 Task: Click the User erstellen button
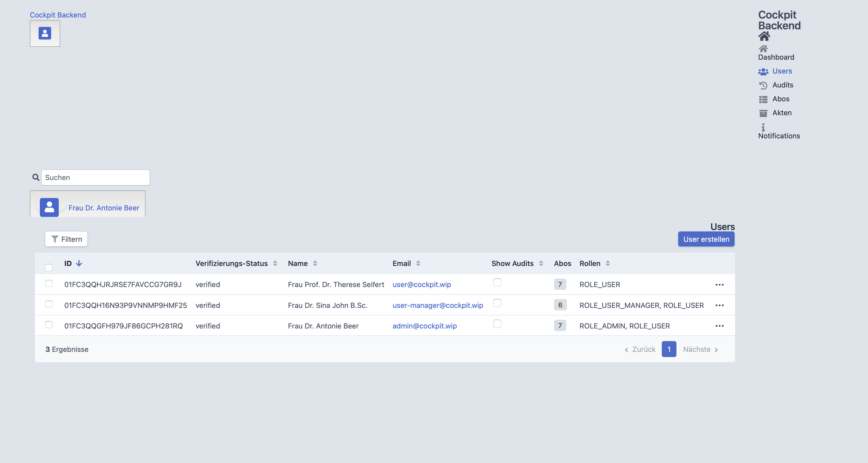coord(706,239)
